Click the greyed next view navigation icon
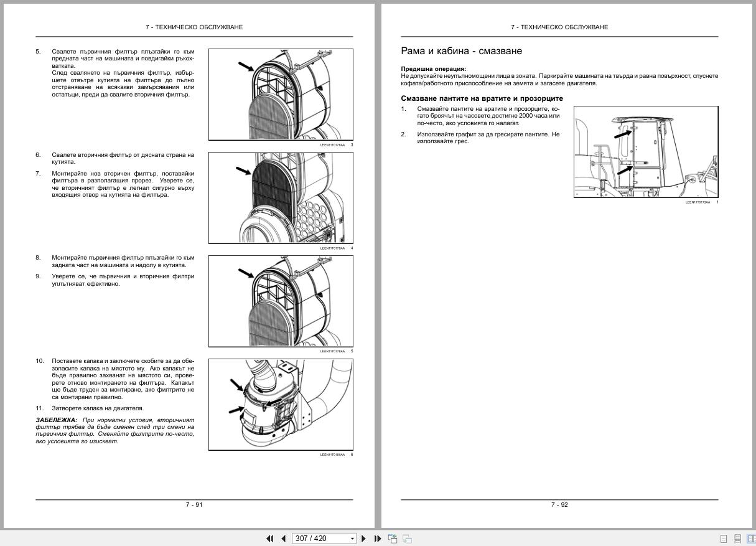 [x=407, y=539]
